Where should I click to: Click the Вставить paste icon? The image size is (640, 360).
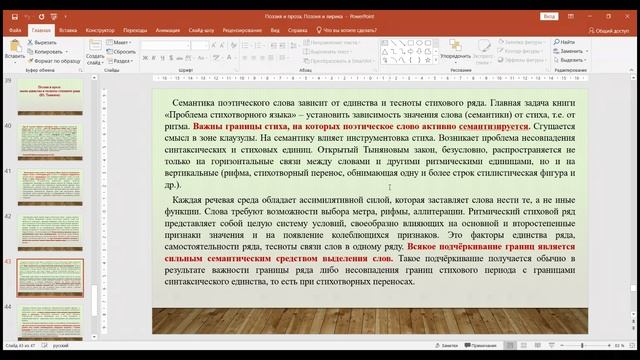coord(15,47)
